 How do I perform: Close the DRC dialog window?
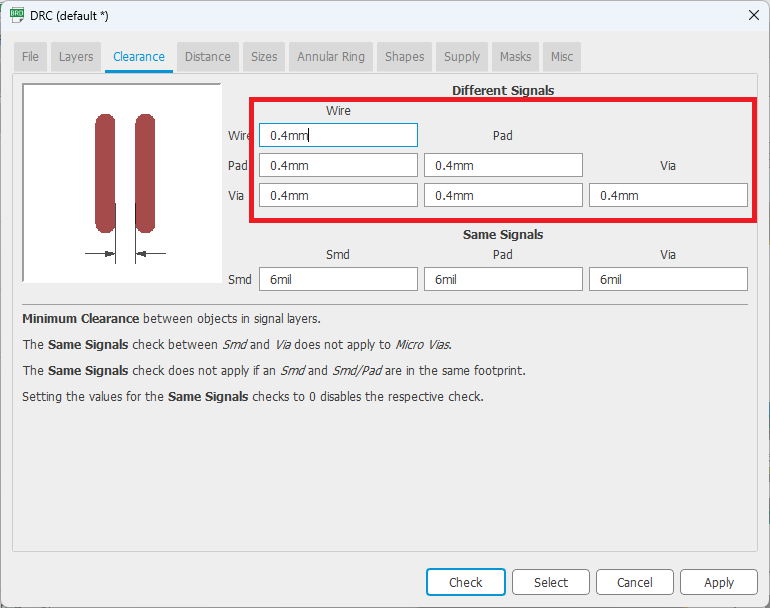(753, 15)
